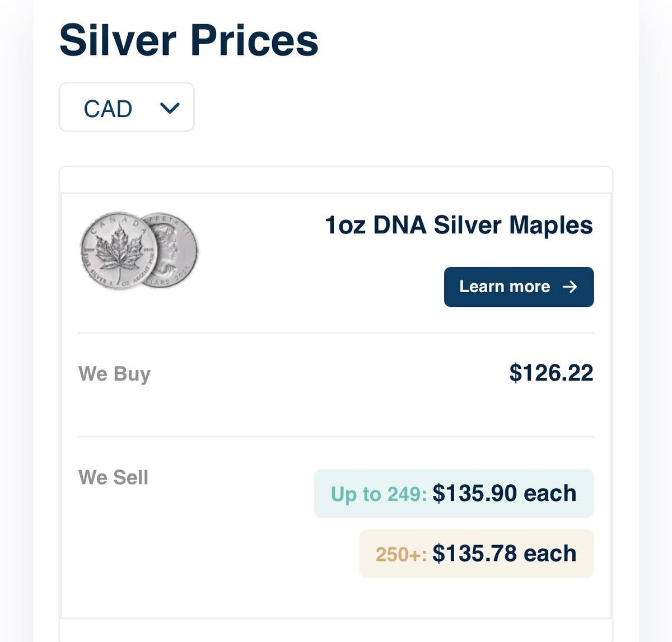672x642 pixels.
Task: Click the teal 'Up to 249:' quantity label
Action: (379, 494)
